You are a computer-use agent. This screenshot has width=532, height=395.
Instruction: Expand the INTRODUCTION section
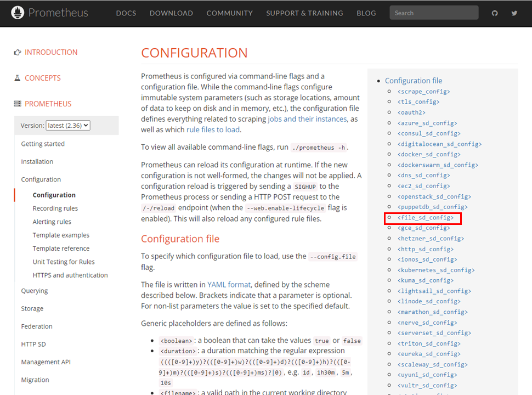tap(51, 52)
